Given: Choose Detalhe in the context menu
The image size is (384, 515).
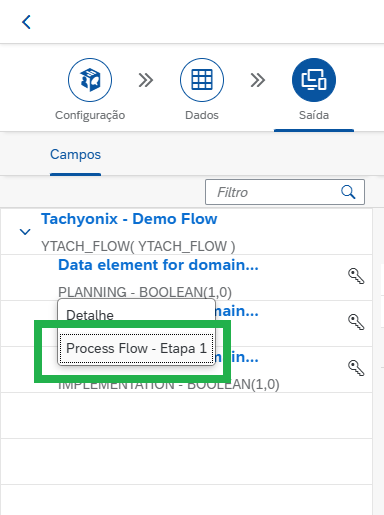Looking at the screenshot, I should tap(136, 315).
